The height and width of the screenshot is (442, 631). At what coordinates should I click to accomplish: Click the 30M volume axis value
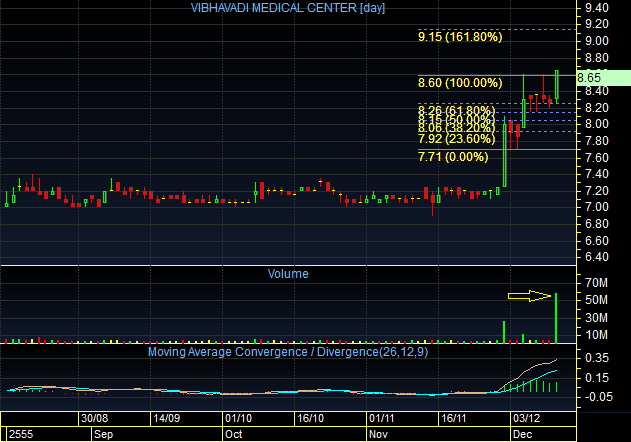click(596, 318)
